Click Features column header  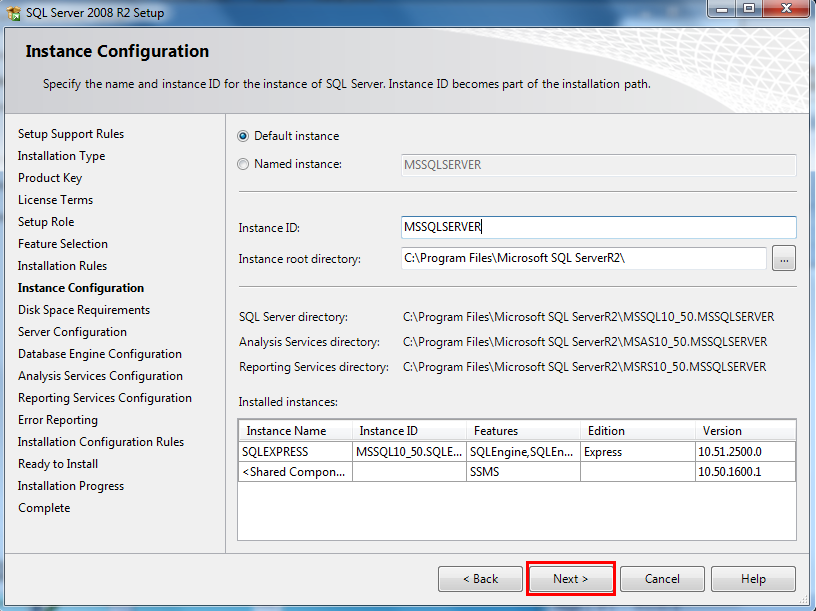[523, 431]
